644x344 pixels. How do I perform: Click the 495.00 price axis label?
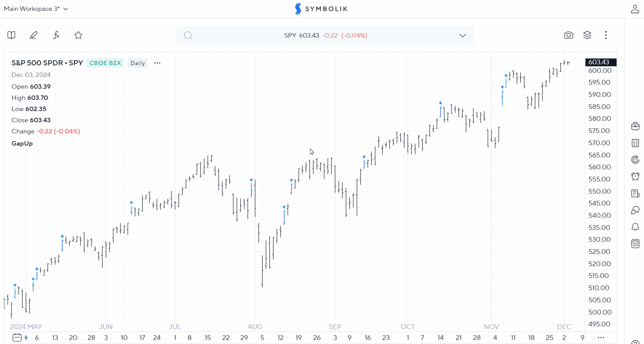point(599,324)
